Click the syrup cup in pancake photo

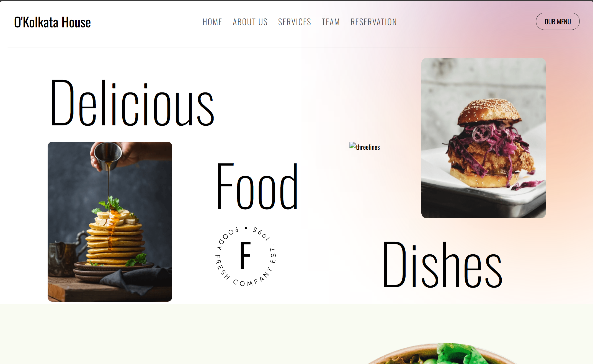[107, 156]
